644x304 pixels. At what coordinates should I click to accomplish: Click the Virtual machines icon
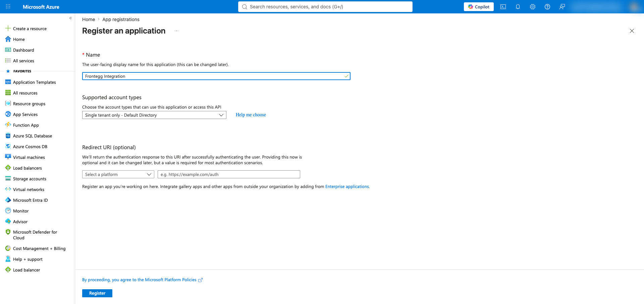[8, 157]
